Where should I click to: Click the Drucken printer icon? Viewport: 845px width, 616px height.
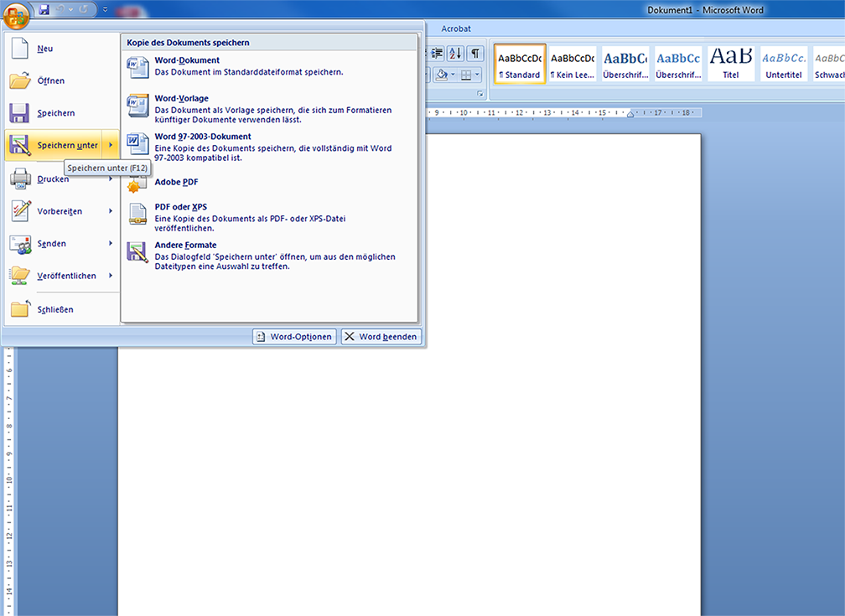20,179
